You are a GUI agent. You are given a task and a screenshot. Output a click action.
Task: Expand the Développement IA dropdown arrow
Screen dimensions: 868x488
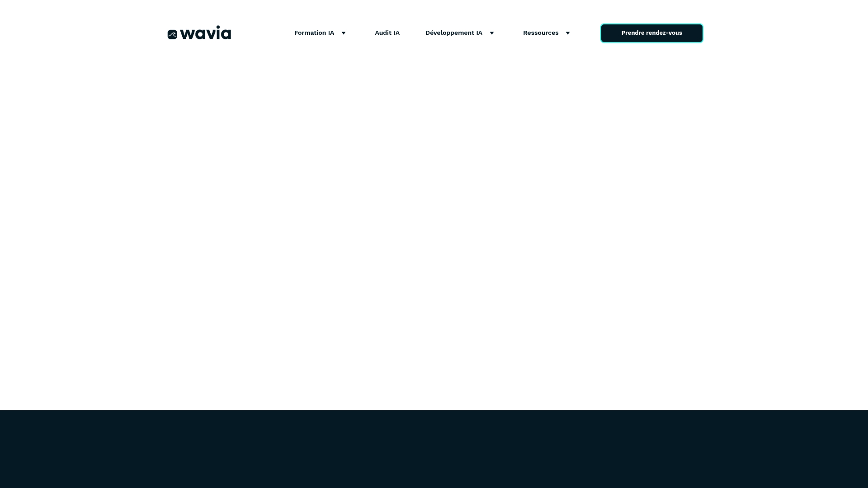click(x=491, y=33)
